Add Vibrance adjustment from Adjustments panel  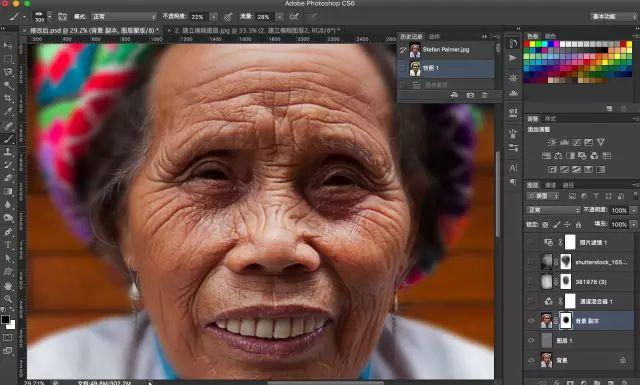click(600, 142)
